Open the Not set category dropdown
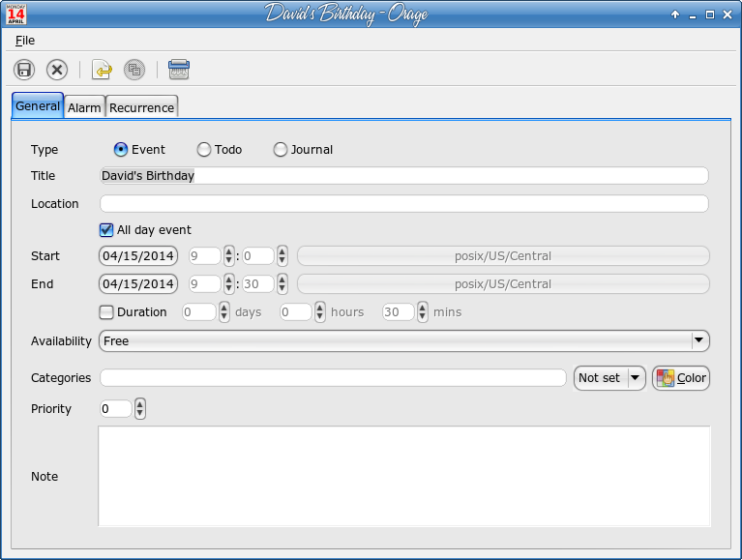Viewport: 742px width, 560px height. (x=609, y=378)
